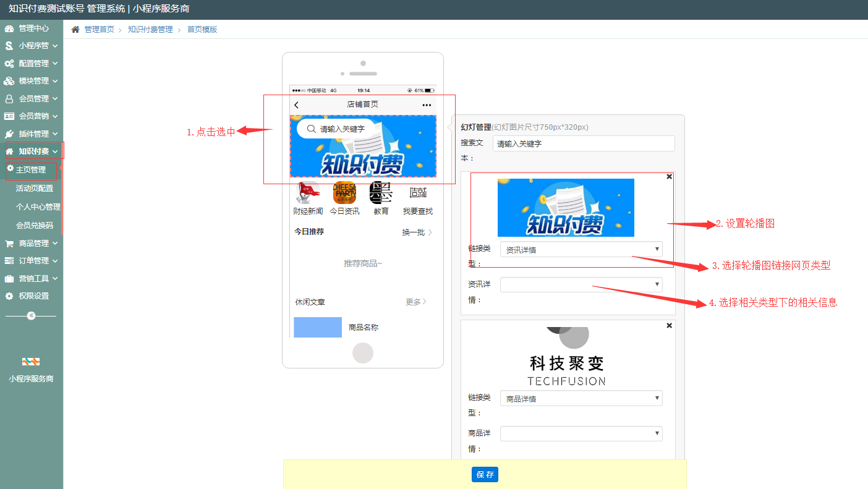The image size is (868, 489).
Task: Click the gear icon beside 主页管理
Action: [10, 169]
